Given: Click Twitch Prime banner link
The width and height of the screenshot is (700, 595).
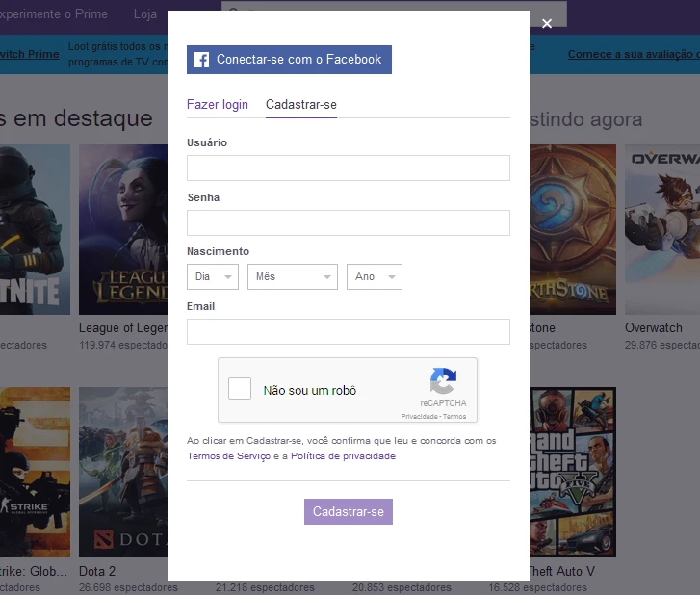Looking at the screenshot, I should click(x=30, y=54).
